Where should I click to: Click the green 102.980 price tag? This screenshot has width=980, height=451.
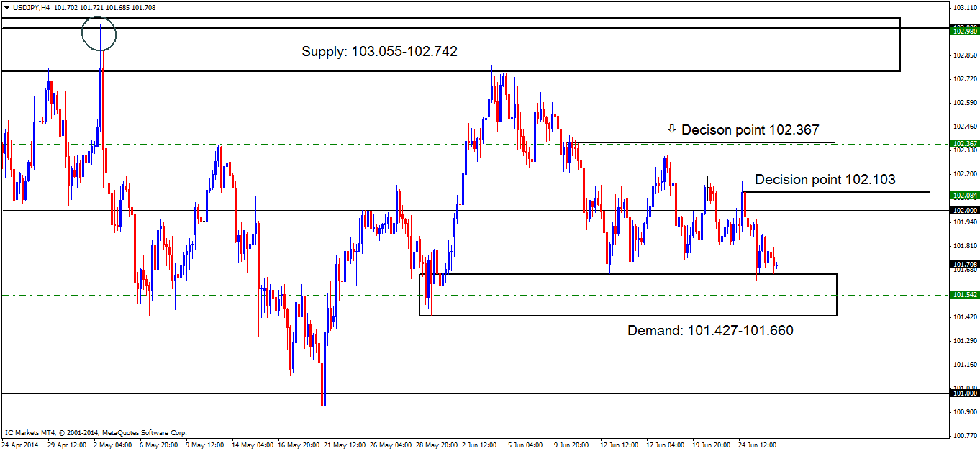[965, 31]
